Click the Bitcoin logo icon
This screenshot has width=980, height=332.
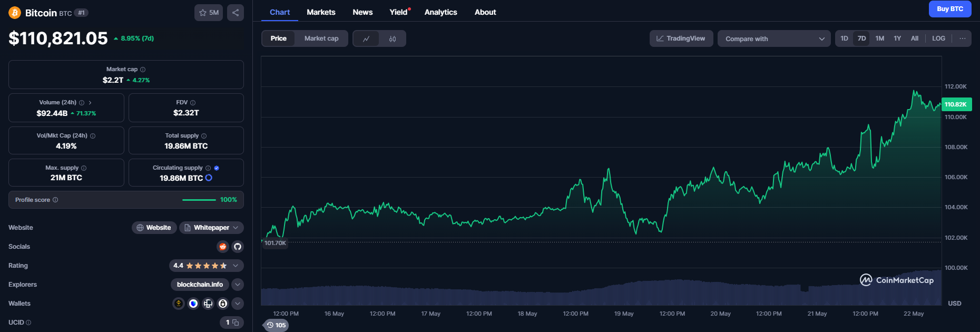(x=15, y=13)
